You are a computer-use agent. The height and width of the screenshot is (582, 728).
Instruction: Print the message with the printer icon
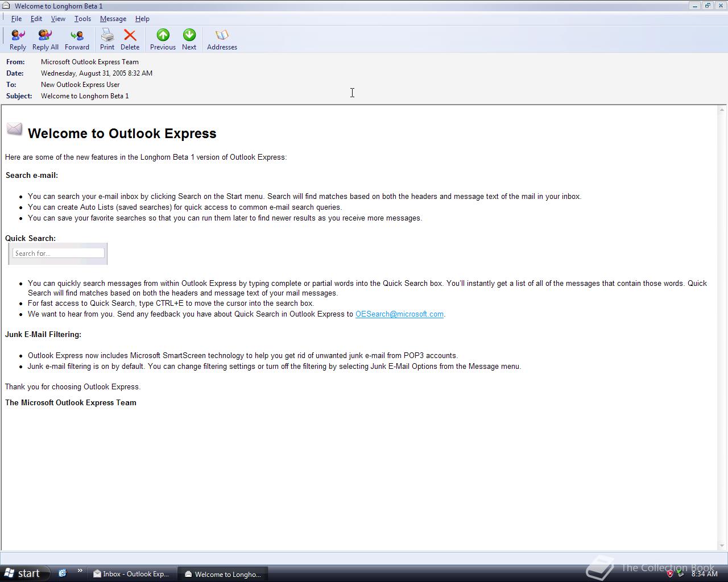tap(107, 40)
